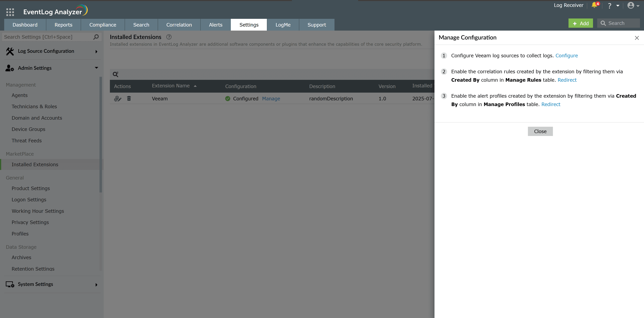Click the green Add button
This screenshot has height=318, width=644.
(x=580, y=23)
